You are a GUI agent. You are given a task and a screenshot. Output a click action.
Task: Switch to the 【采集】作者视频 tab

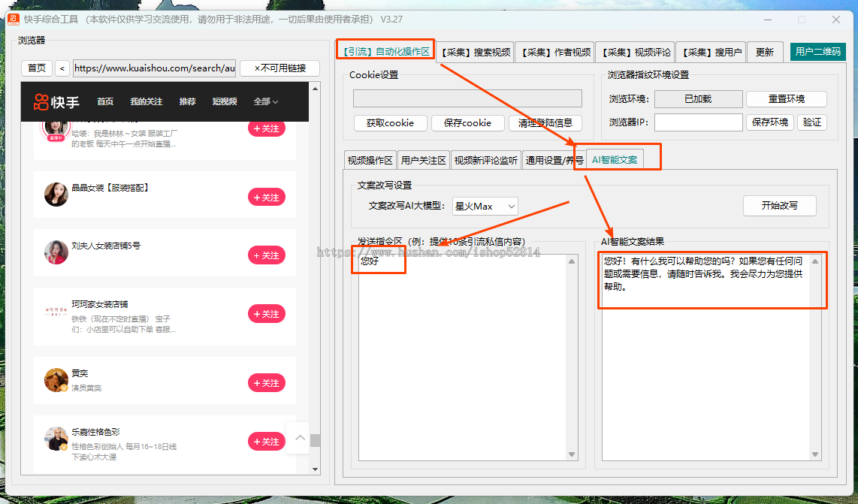[x=555, y=53]
